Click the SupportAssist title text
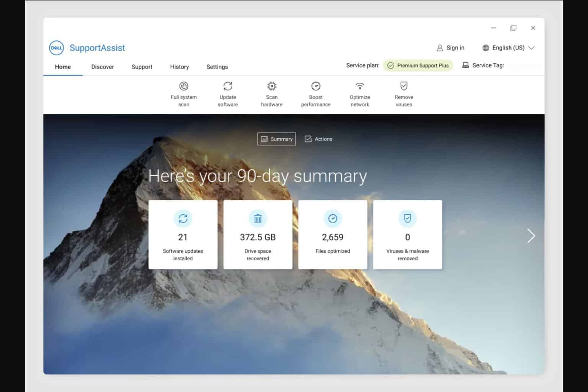The image size is (588, 392). pos(97,48)
